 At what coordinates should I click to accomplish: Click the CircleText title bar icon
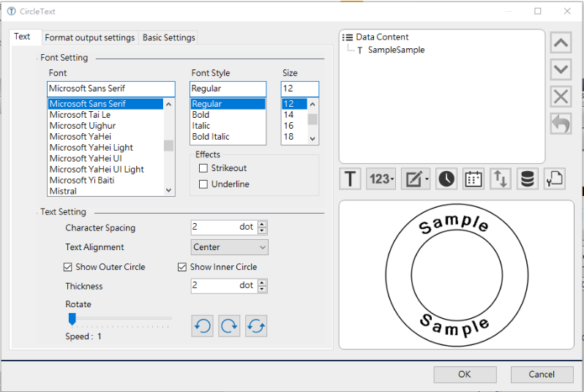tap(12, 11)
